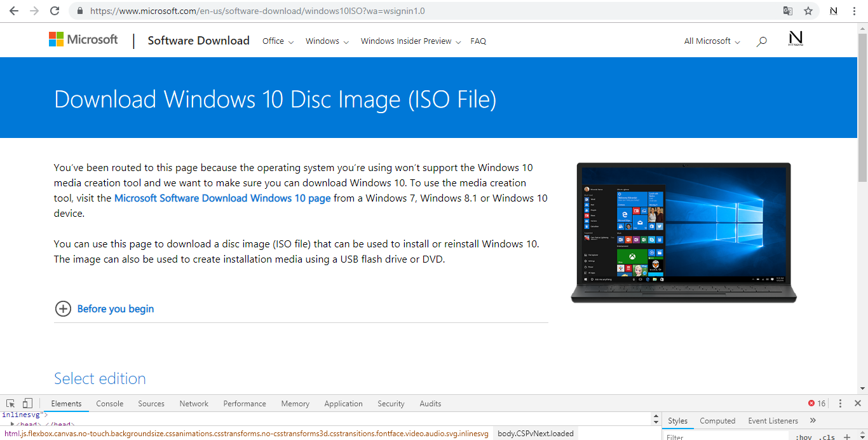Toggle the device toolbar in DevTools
Viewport: 868px width, 440px height.
(26, 403)
